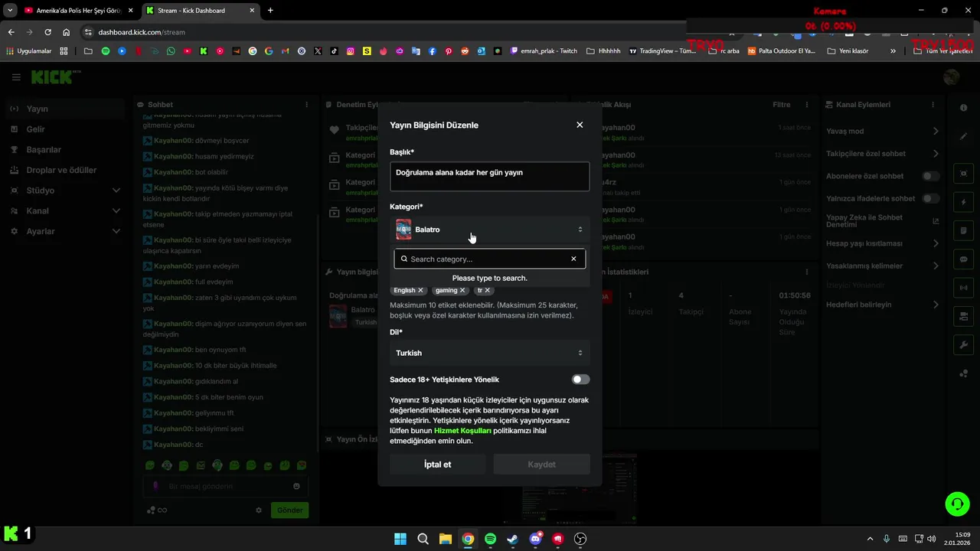
Task: Click the Gönder chat button
Action: (x=290, y=510)
